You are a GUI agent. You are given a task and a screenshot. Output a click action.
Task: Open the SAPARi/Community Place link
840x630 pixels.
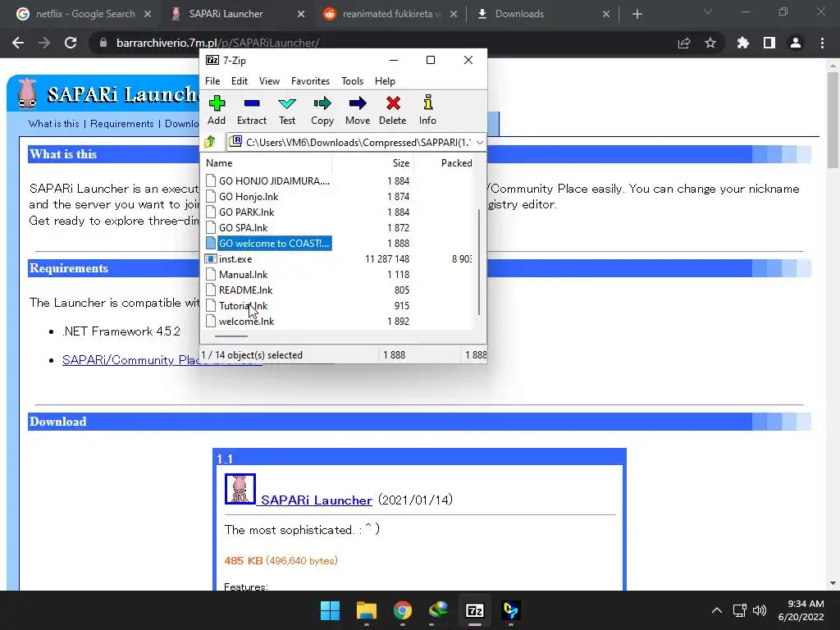pos(130,360)
